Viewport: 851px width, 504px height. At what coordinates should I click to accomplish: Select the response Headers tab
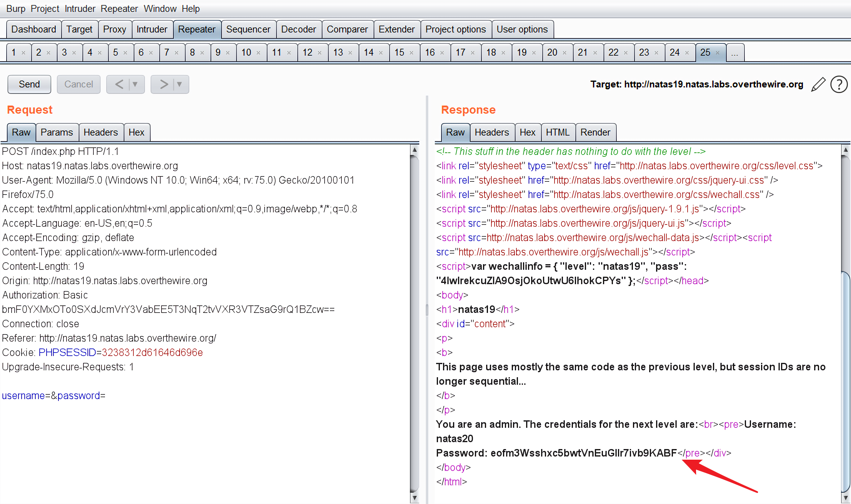(x=492, y=132)
